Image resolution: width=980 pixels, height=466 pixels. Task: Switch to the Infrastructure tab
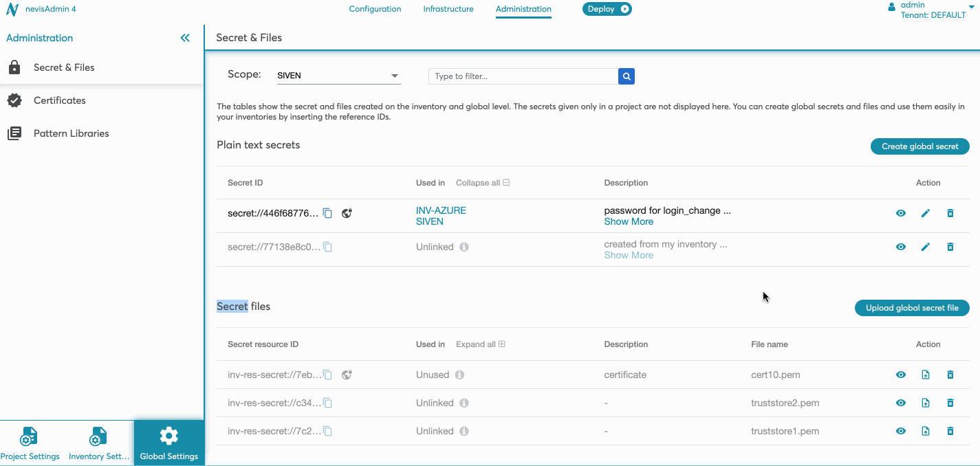coord(448,9)
